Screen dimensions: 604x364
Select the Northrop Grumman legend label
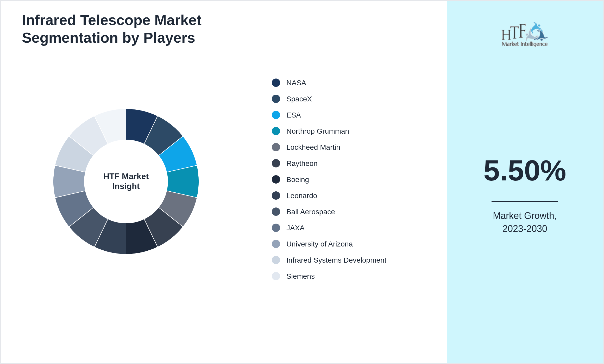(x=318, y=131)
